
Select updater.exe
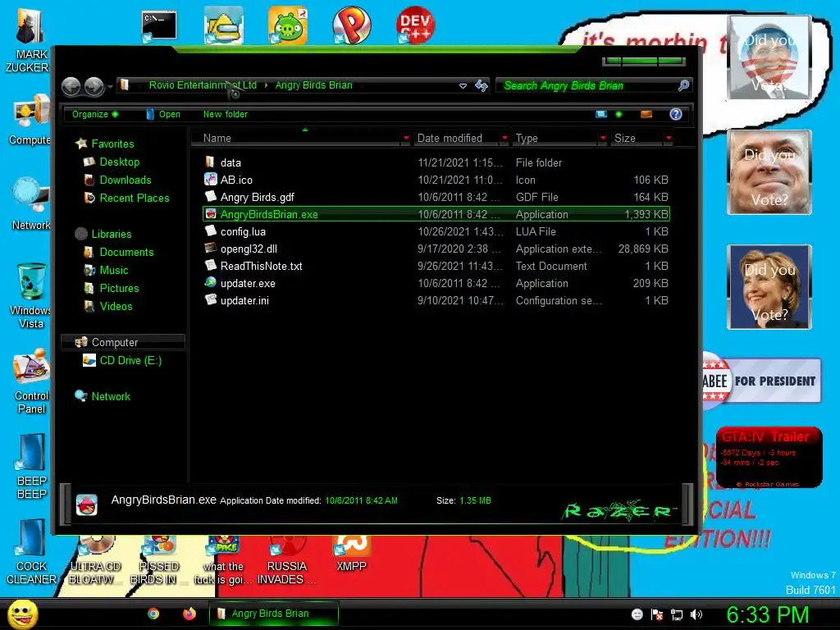click(x=436, y=283)
